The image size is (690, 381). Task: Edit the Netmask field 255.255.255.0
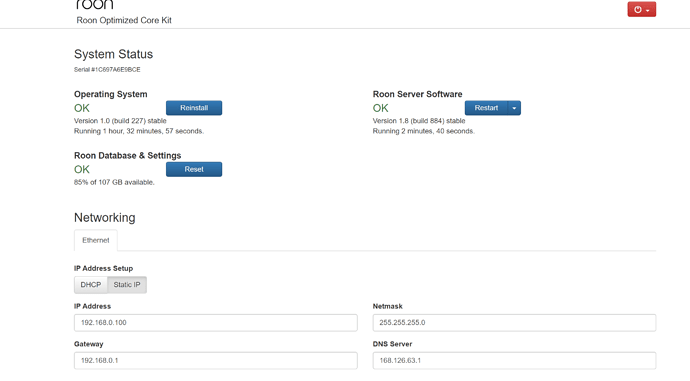pyautogui.click(x=514, y=322)
